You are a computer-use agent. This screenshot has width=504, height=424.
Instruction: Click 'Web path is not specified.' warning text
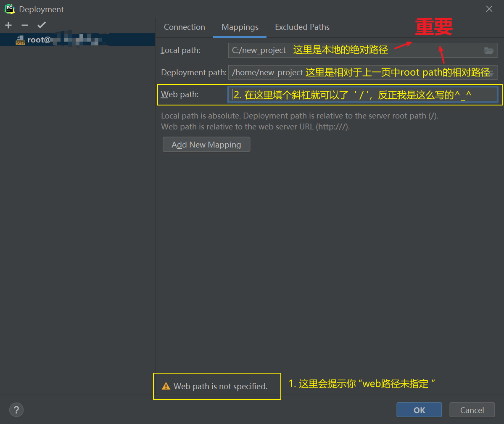(x=221, y=387)
